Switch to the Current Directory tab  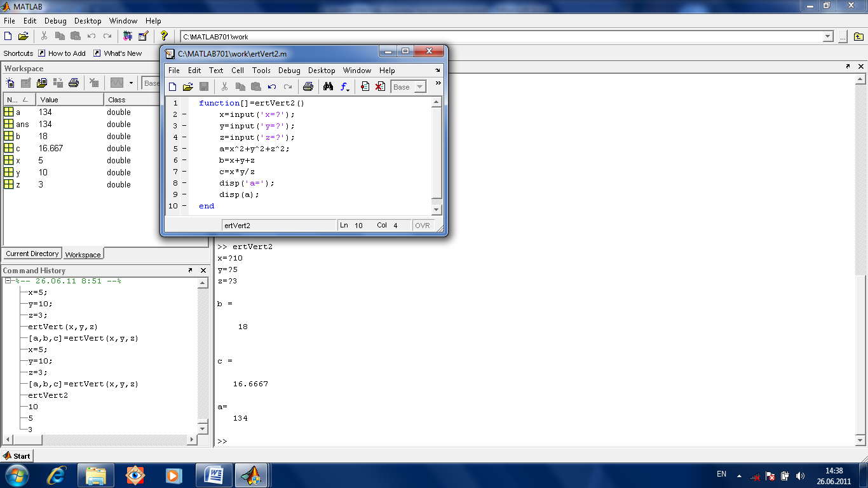tap(32, 254)
